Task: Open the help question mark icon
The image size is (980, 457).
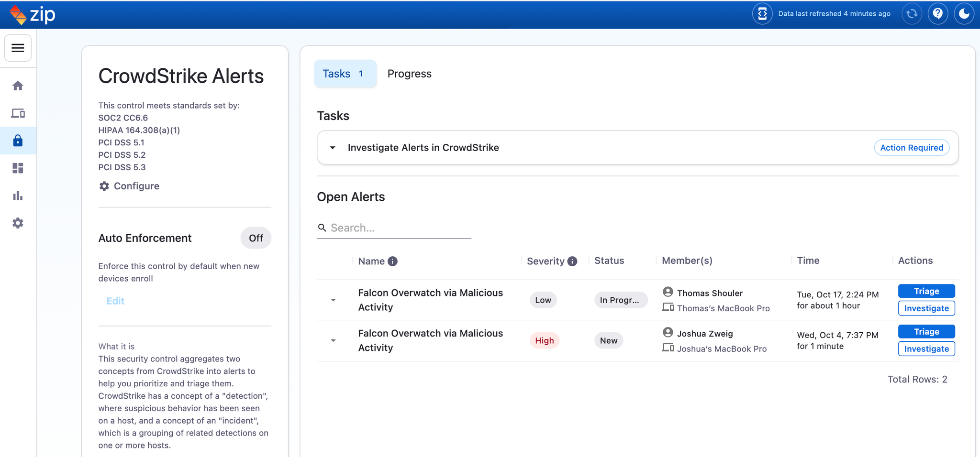Action: [x=937, y=14]
